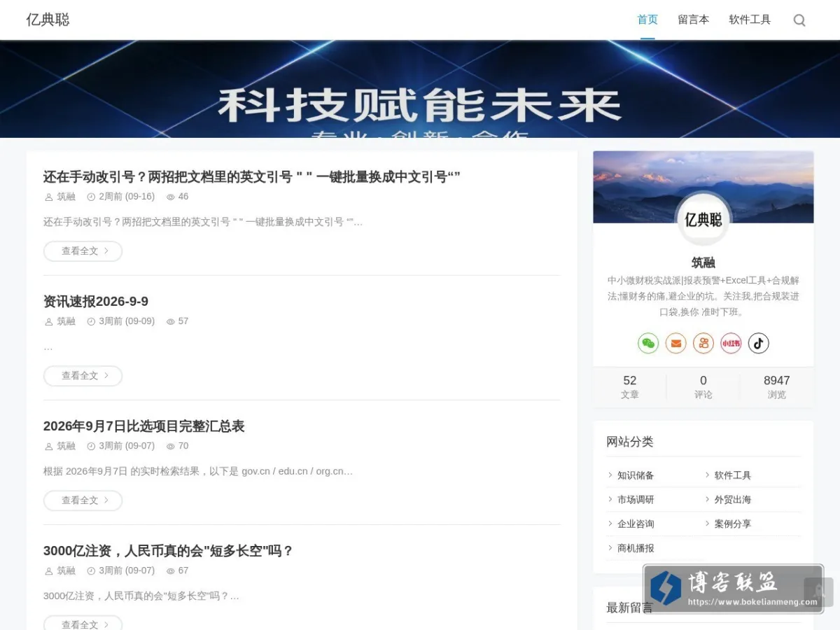Screen dimensions: 840x630
Task: Open 案例分享 category
Action: coord(733,524)
